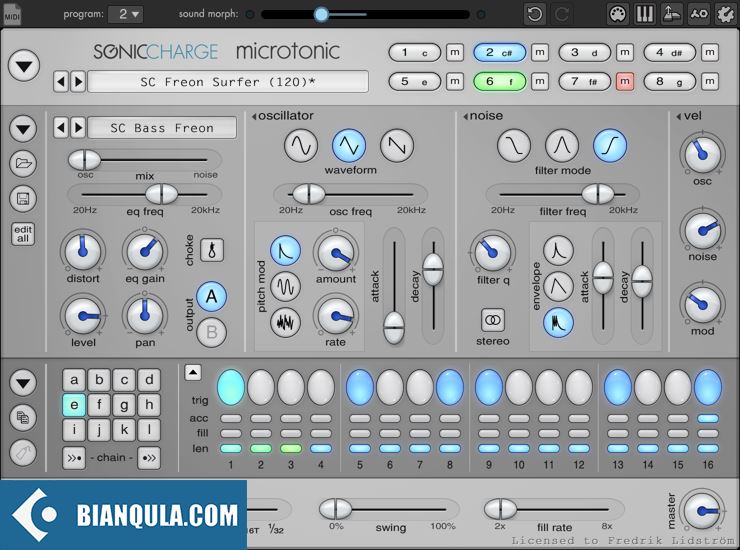Click chain end button
This screenshot has height=550, width=740.
[149, 457]
